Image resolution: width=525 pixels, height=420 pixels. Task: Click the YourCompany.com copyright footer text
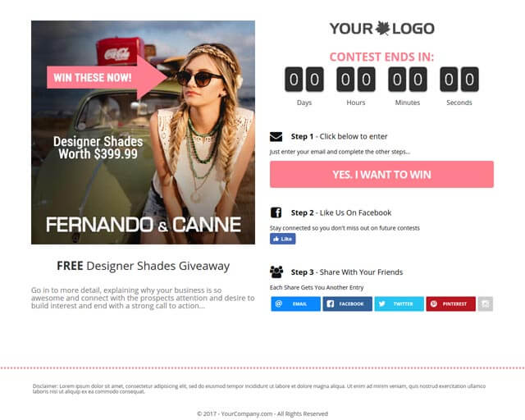[x=262, y=413]
